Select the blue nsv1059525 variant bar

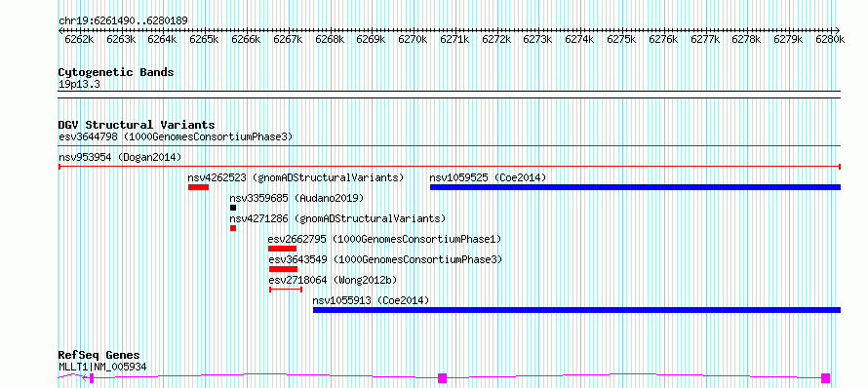tap(635, 187)
